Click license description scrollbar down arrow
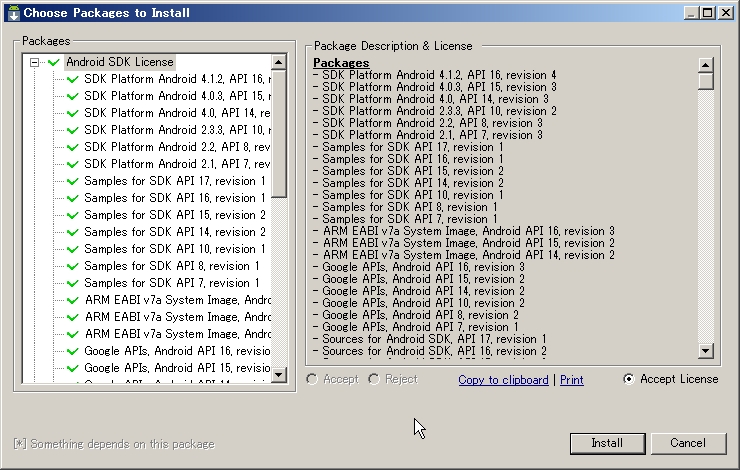The height and width of the screenshot is (470, 740). pos(706,351)
